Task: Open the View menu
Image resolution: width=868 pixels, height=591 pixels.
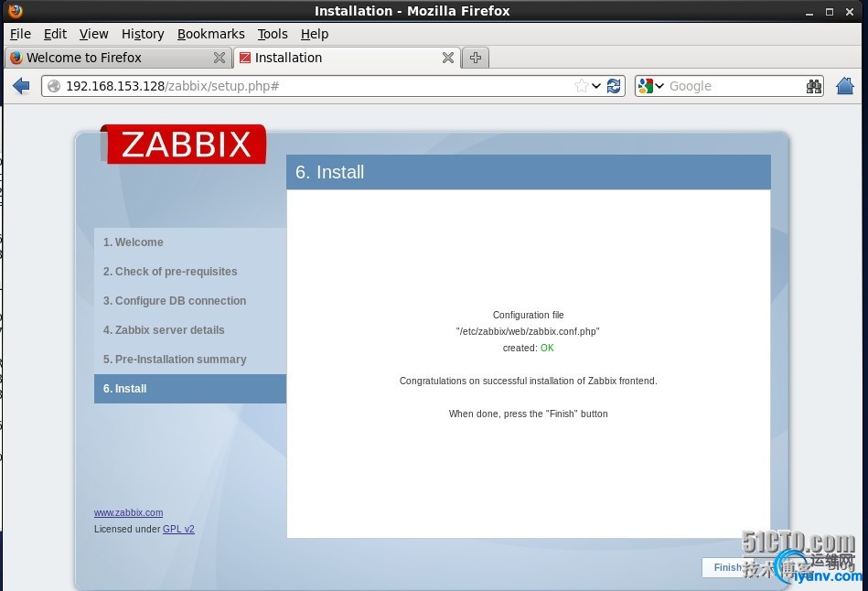Action: pyautogui.click(x=93, y=34)
